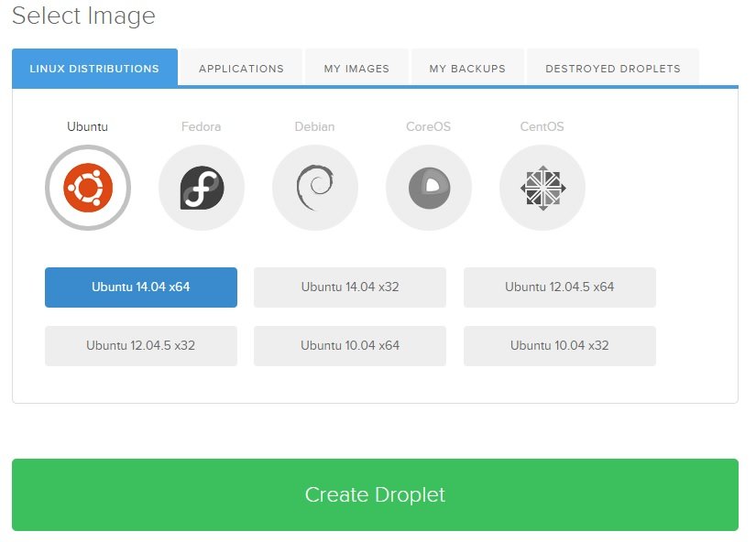Select Ubuntu 12.04.5 x64 image
This screenshot has width=756, height=542.
560,287
